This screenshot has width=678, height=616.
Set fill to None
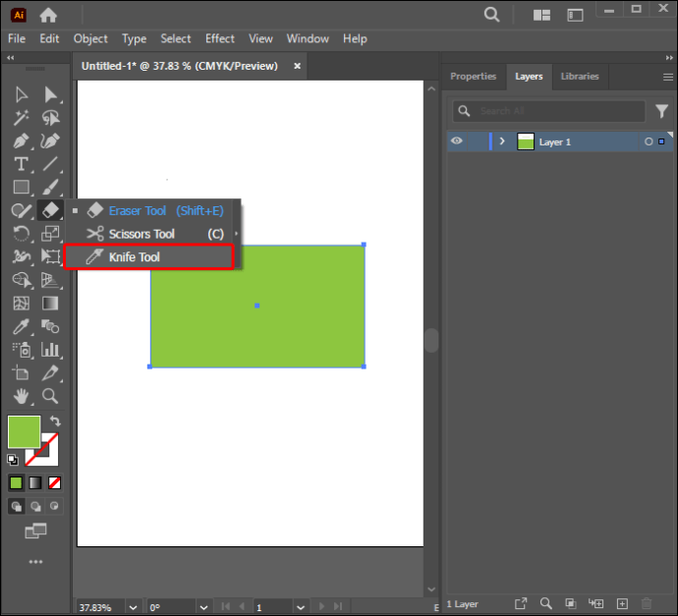pyautogui.click(x=54, y=482)
